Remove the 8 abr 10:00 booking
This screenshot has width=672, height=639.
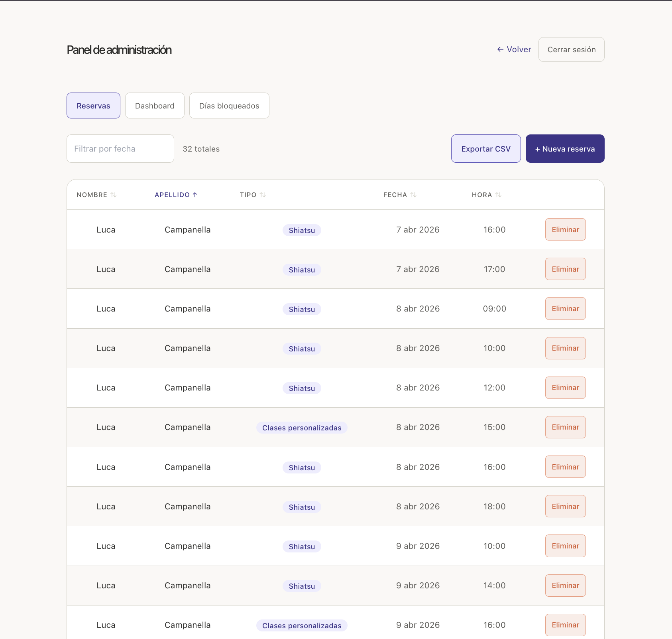565,348
